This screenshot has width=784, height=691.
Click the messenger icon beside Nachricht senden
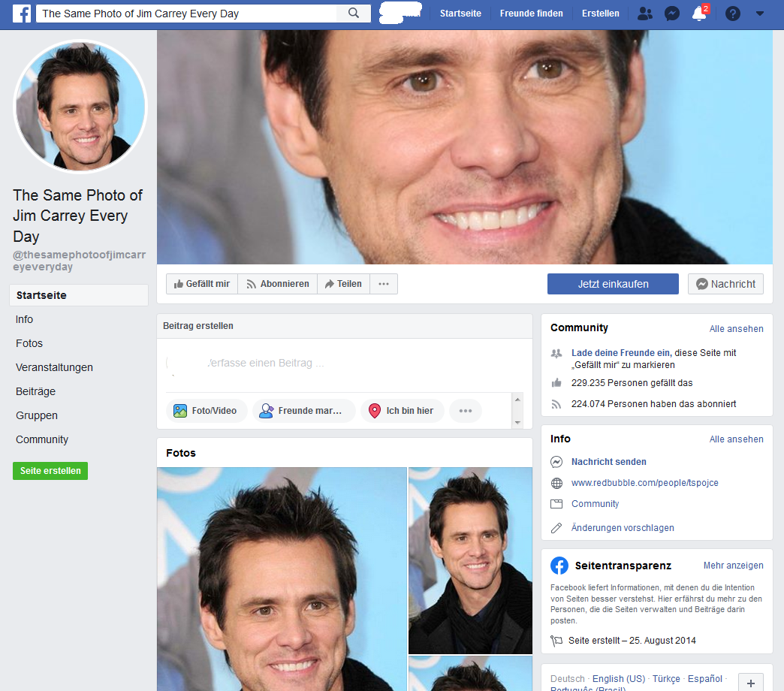[x=556, y=461]
